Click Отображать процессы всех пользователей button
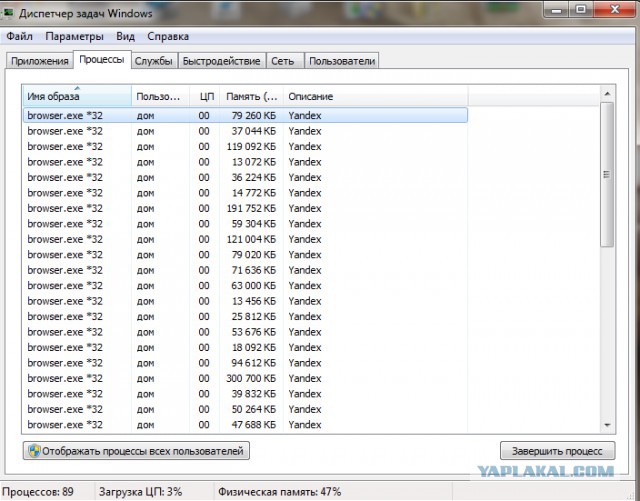The height and width of the screenshot is (501, 640). click(x=136, y=451)
